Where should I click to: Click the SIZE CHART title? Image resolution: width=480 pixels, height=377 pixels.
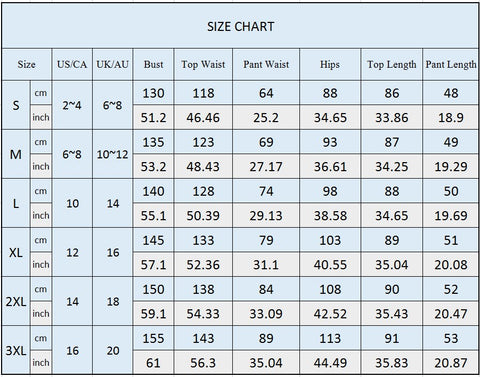[x=240, y=27]
